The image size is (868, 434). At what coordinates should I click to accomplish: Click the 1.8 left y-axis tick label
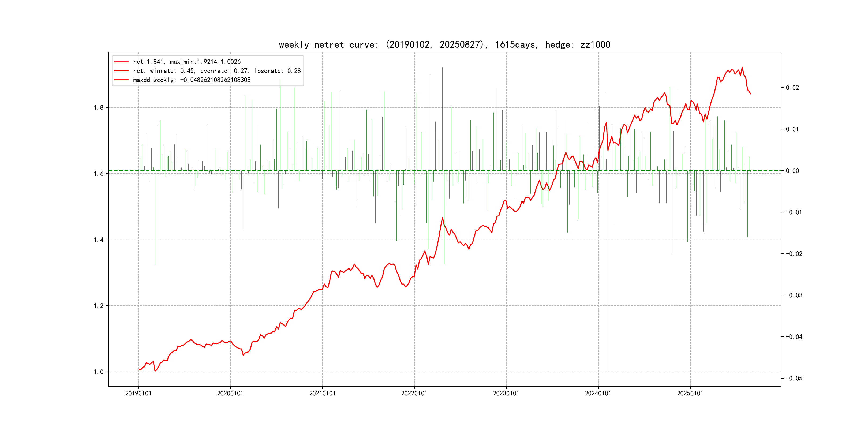tap(99, 107)
